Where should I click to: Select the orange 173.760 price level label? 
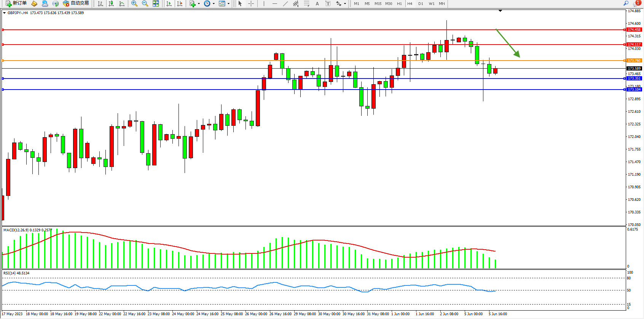pyautogui.click(x=634, y=61)
